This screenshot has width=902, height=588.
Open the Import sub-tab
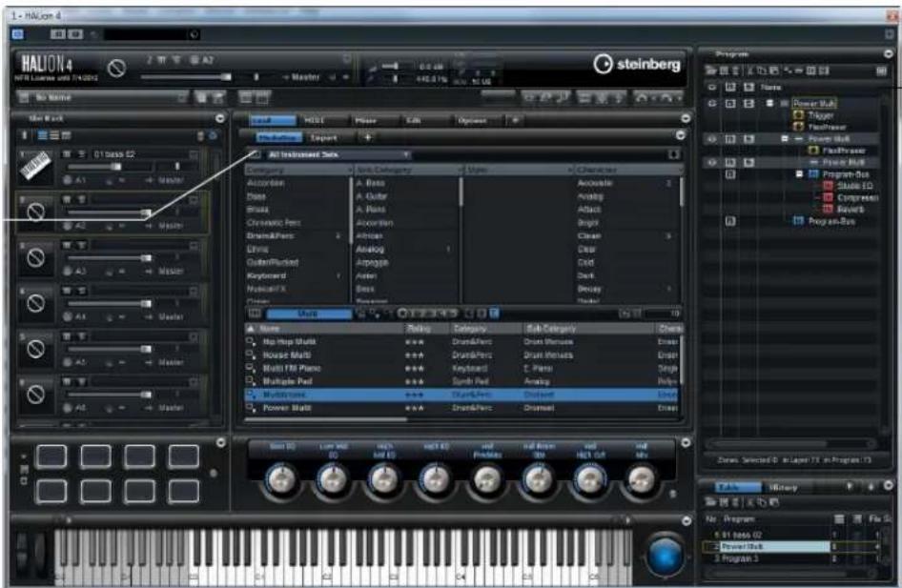[x=323, y=138]
